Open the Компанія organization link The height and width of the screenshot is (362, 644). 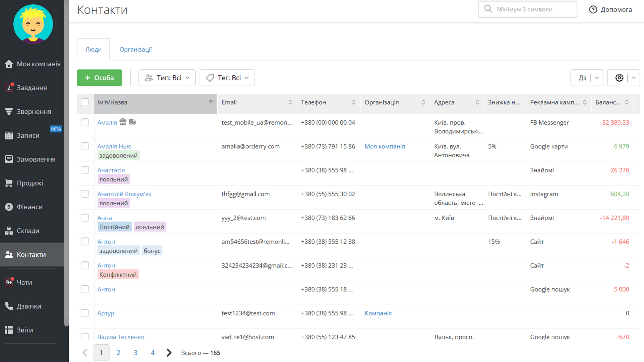point(378,313)
